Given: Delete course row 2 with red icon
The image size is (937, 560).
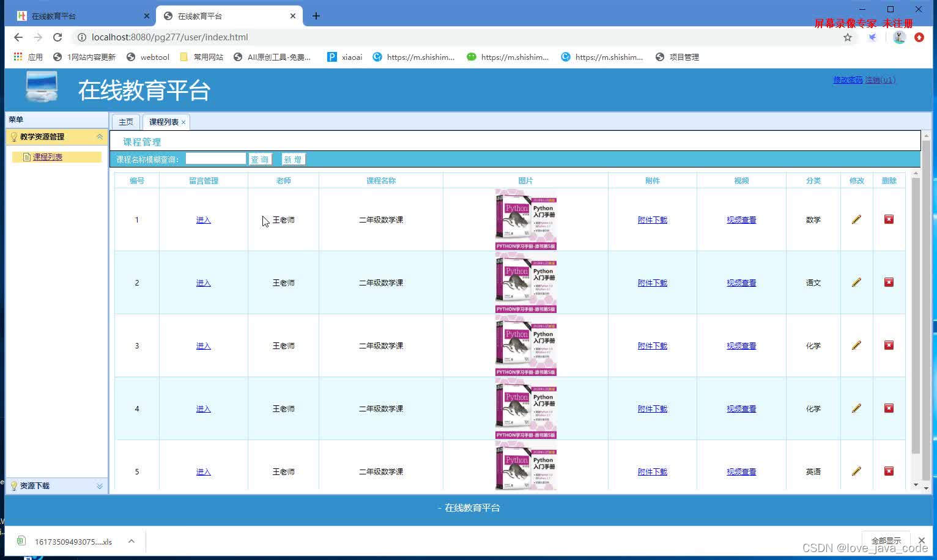Looking at the screenshot, I should pyautogui.click(x=889, y=282).
